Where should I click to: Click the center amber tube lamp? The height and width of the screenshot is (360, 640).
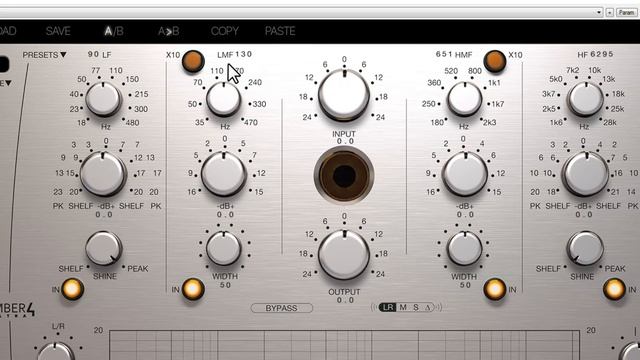(344, 176)
